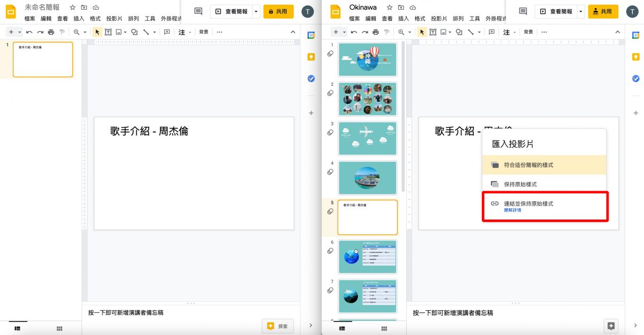Add a comment from the Okinawa toolbar
The width and height of the screenshot is (644, 335).
(x=492, y=32)
